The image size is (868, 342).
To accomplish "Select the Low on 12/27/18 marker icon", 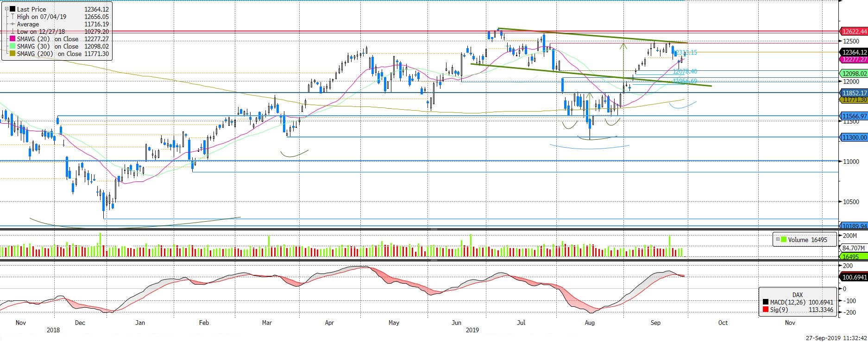I will click(12, 31).
